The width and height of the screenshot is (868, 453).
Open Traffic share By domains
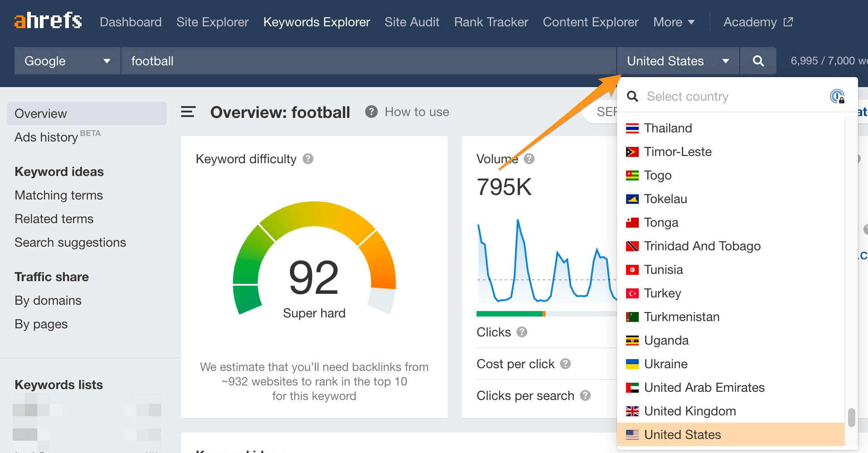(x=48, y=300)
